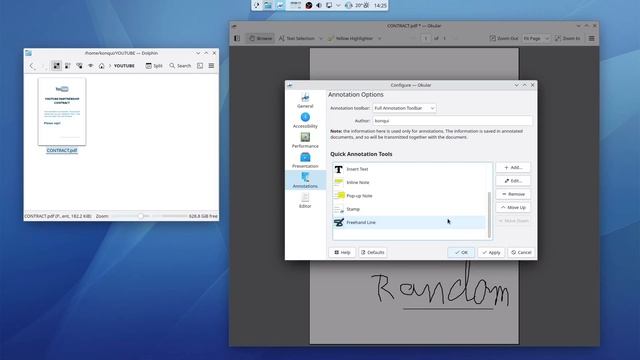Select the Inline Note annotation tool row
This screenshot has height=360, width=640.
409,182
